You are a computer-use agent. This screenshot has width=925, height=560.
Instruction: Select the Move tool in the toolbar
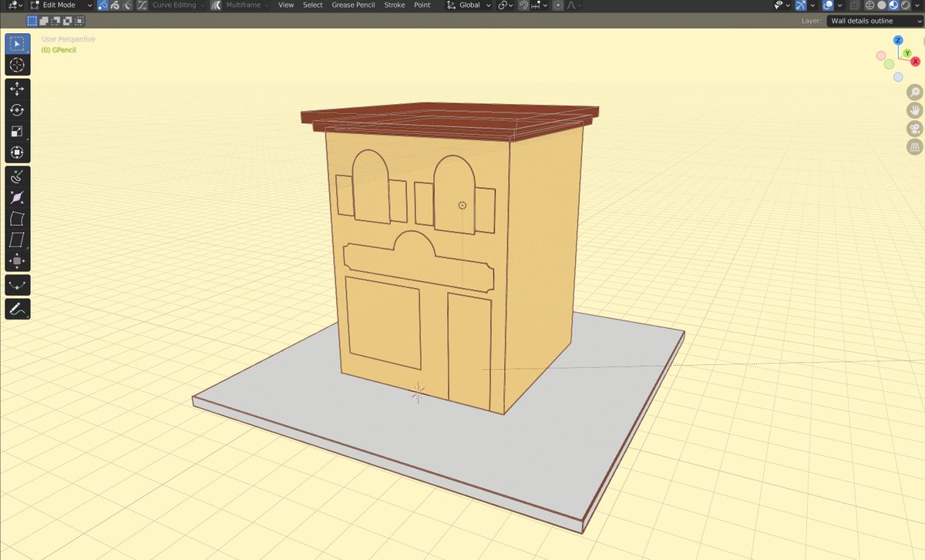[17, 89]
